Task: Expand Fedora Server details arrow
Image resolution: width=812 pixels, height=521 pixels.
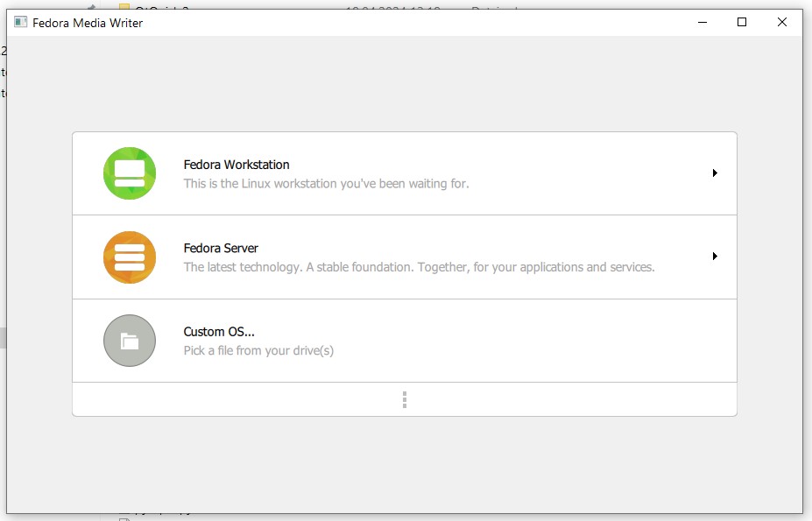Action: [x=715, y=257]
